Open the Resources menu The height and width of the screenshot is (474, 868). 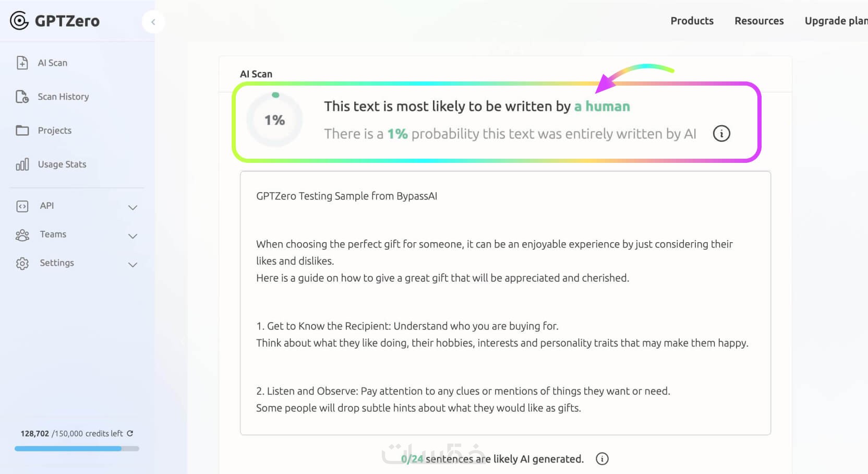759,21
